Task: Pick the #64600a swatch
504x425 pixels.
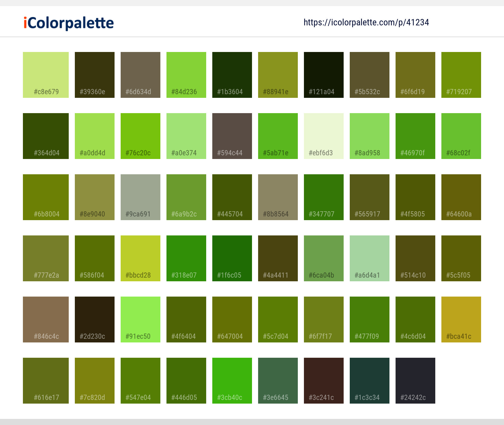Action: (461, 197)
